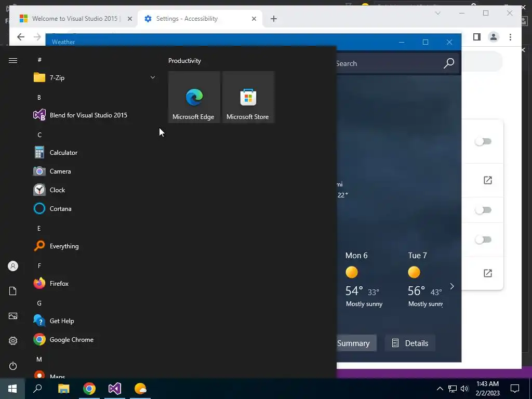Open taskbar Search magnifier
532x399 pixels.
(37, 389)
